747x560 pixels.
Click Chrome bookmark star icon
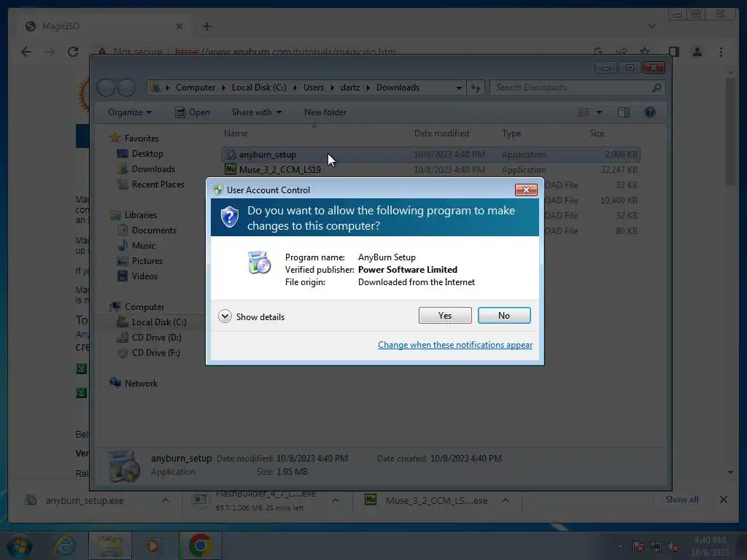pyautogui.click(x=645, y=52)
